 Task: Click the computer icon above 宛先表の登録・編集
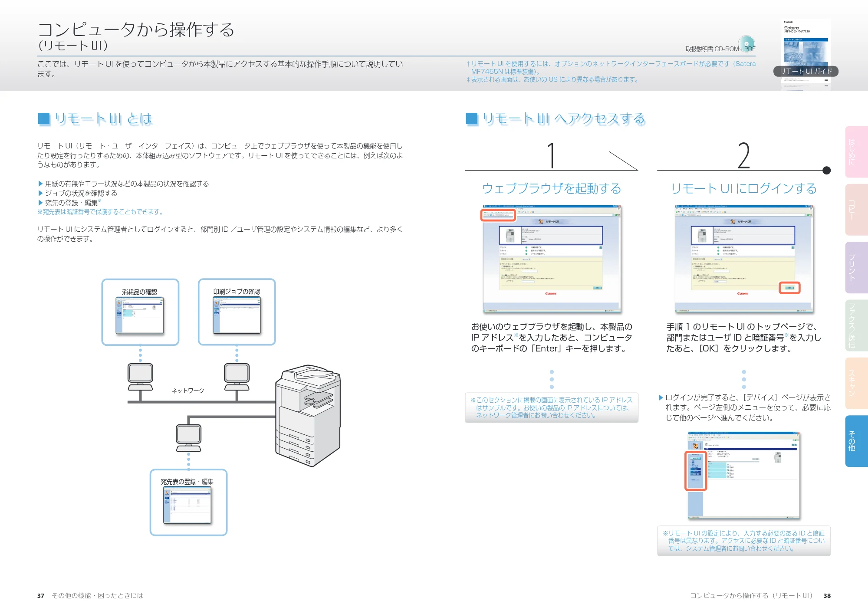tap(188, 438)
